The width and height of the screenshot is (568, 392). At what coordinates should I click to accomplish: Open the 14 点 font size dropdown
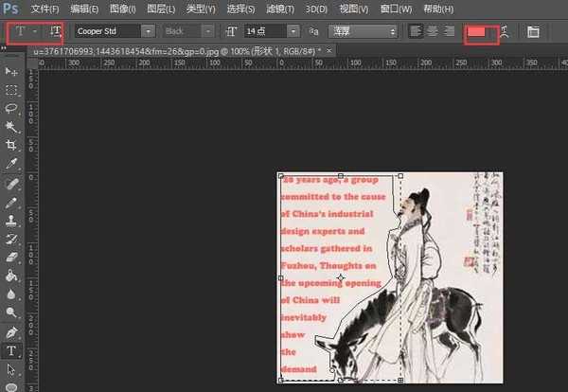(295, 31)
